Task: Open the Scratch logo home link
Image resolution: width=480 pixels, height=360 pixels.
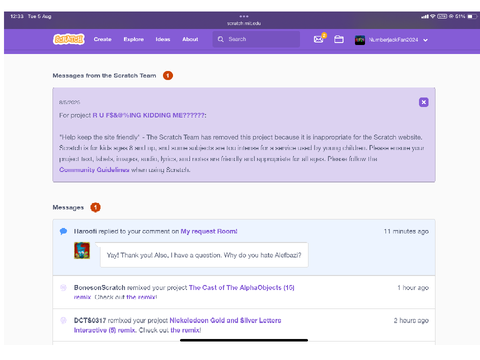Action: 69,39
